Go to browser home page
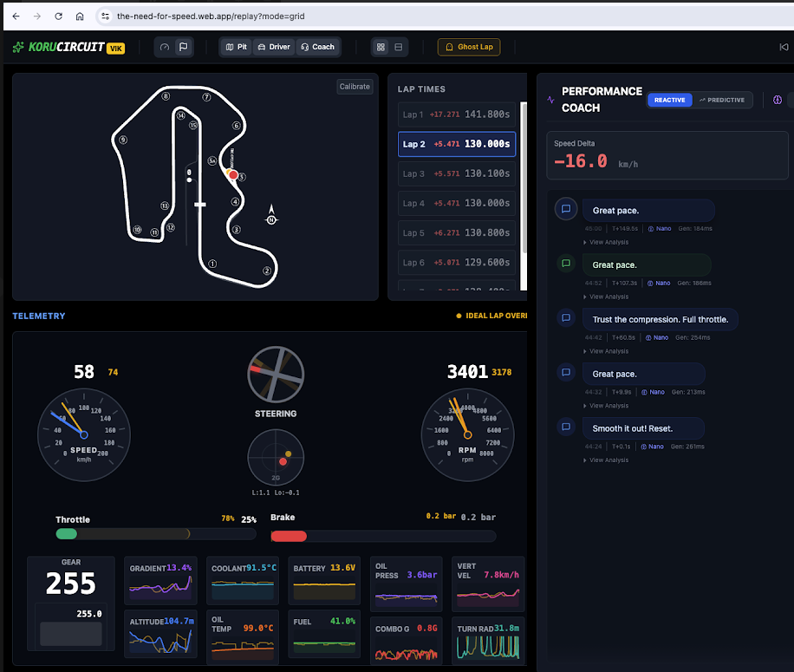Screen dimensions: 794x672 point(80,16)
